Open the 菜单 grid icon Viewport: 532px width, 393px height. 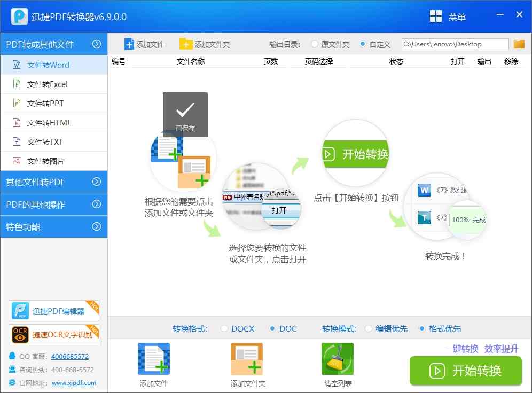[x=436, y=16]
